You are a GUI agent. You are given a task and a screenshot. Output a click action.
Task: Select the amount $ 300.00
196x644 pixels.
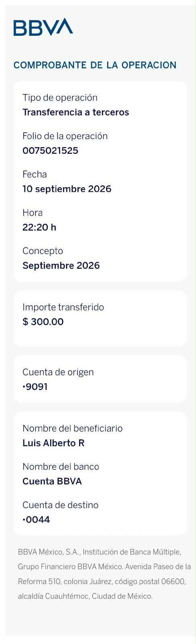click(x=43, y=322)
